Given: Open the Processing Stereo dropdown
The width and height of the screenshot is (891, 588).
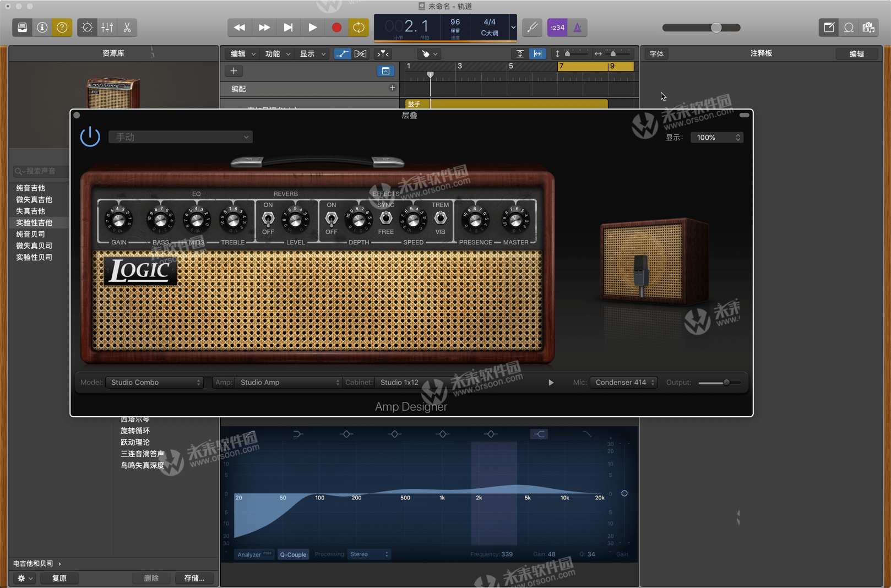Looking at the screenshot, I should coord(369,554).
